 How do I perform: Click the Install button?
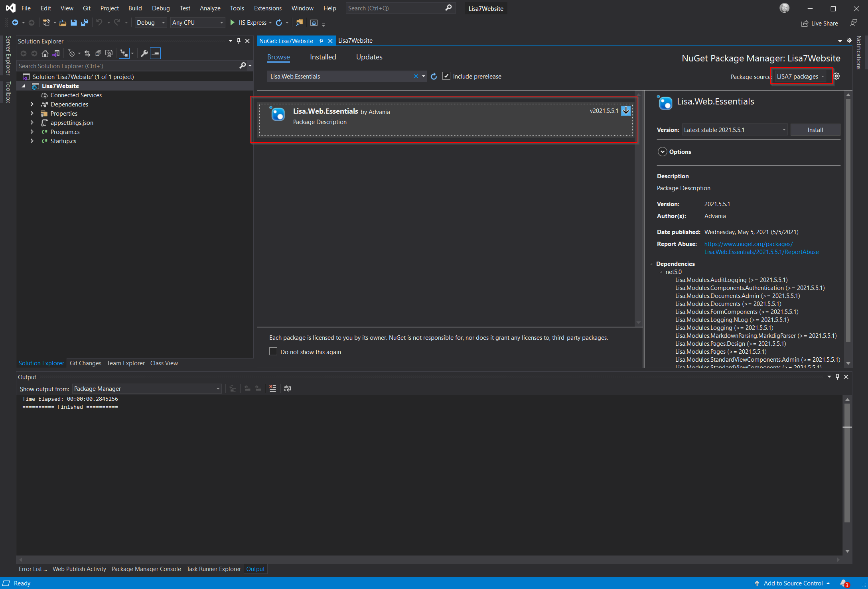(x=815, y=130)
